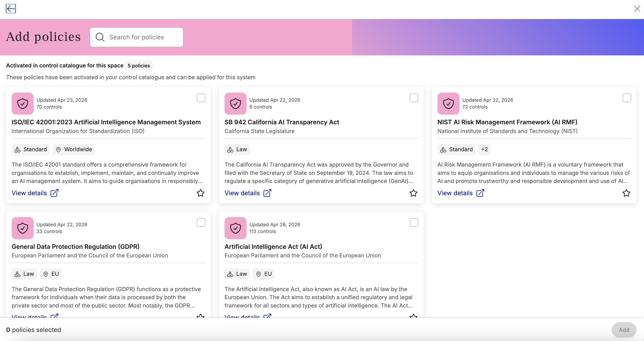Click the Law tag on GDPR card
The width and height of the screenshot is (644, 341).
coord(24,274)
